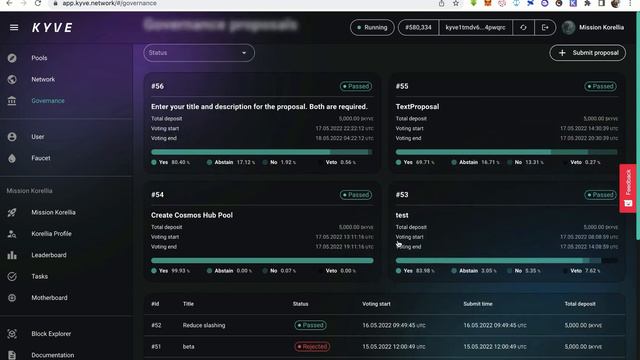The image size is (640, 360).
Task: Click the browser address bar URL
Action: point(109,3)
